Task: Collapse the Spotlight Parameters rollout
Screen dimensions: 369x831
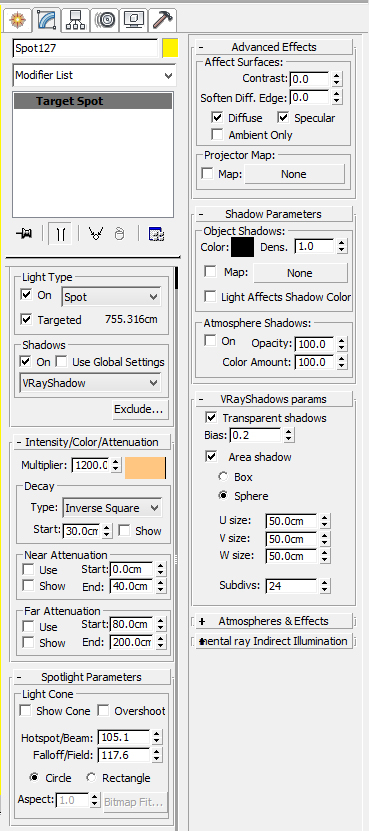Action: (x=91, y=677)
